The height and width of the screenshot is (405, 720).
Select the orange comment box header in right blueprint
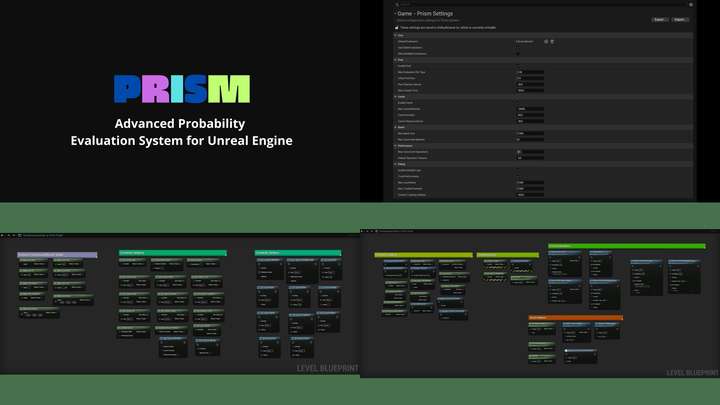tap(575, 317)
